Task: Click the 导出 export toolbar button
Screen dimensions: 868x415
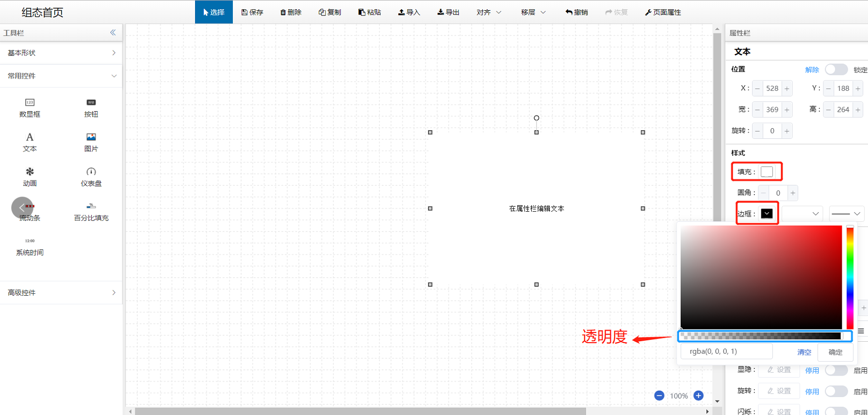Action: pos(448,12)
